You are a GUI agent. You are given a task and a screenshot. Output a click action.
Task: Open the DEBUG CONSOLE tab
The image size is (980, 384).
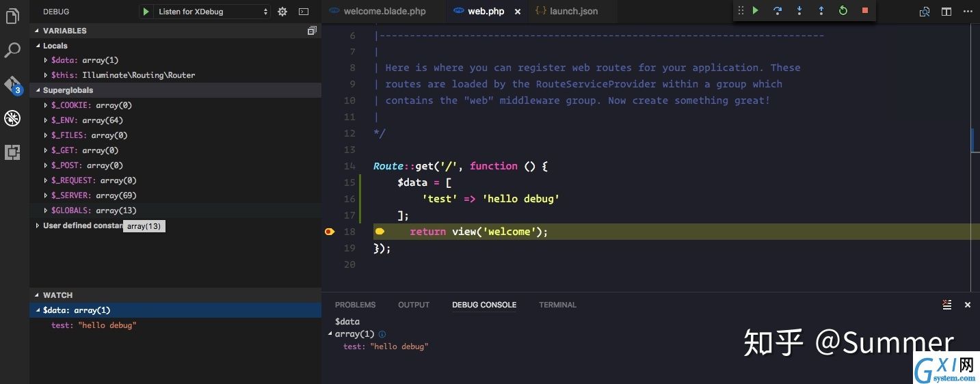[x=484, y=305]
